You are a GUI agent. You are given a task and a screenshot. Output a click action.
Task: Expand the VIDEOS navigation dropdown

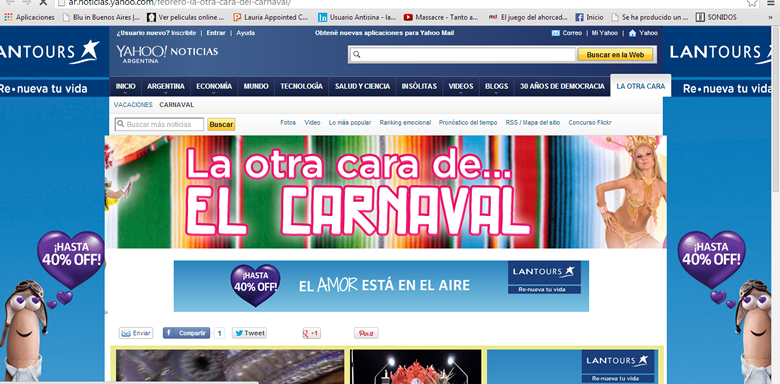[x=461, y=93]
